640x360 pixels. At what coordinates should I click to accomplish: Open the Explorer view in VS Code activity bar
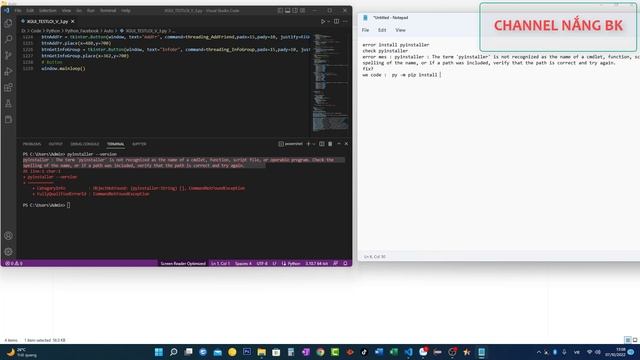8,23
